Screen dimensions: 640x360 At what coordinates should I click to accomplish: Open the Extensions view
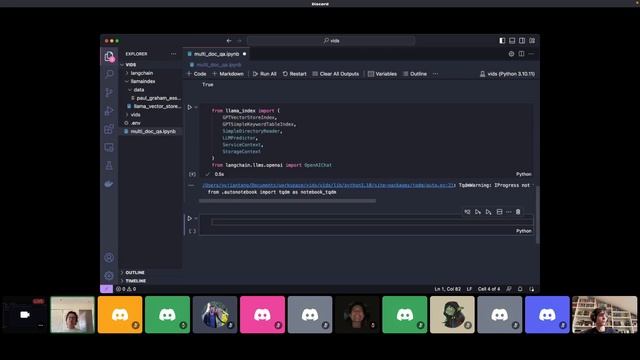click(x=109, y=129)
